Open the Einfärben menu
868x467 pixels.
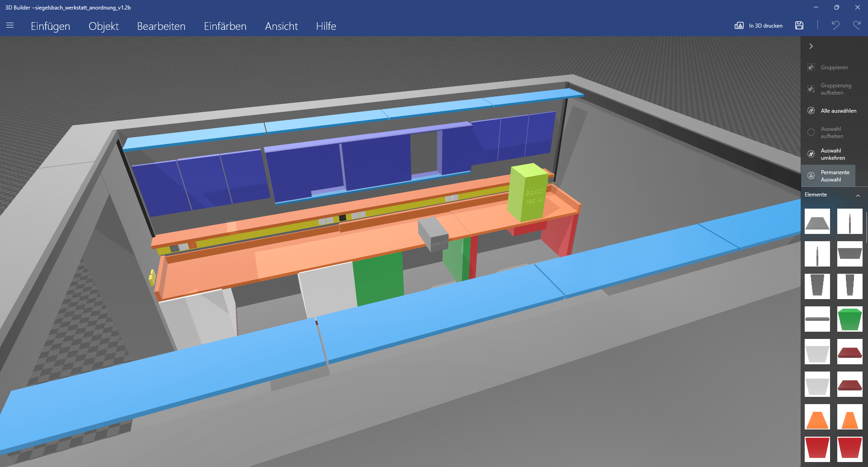225,26
